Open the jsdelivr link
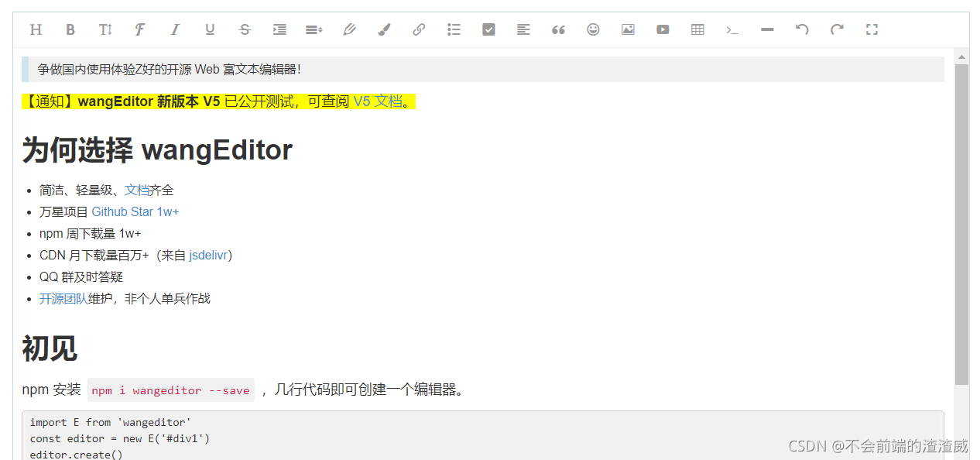Viewport: 980px width, 460px height. pos(208,255)
